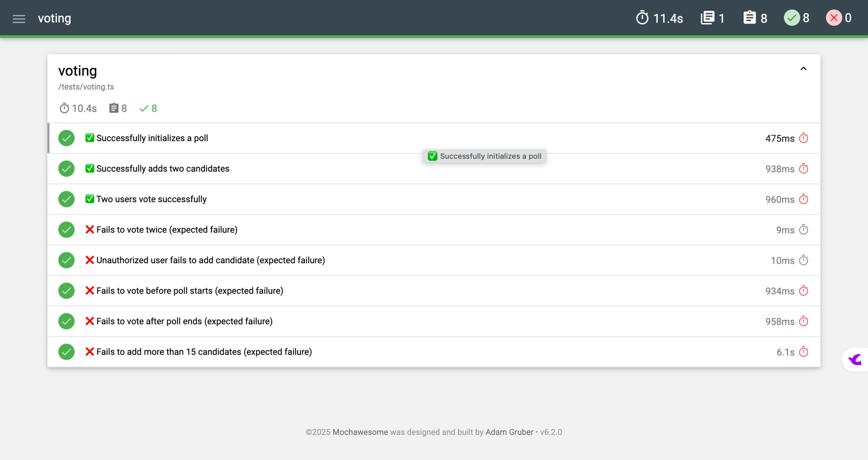Open the Mochawesome link in footer

tap(360, 432)
